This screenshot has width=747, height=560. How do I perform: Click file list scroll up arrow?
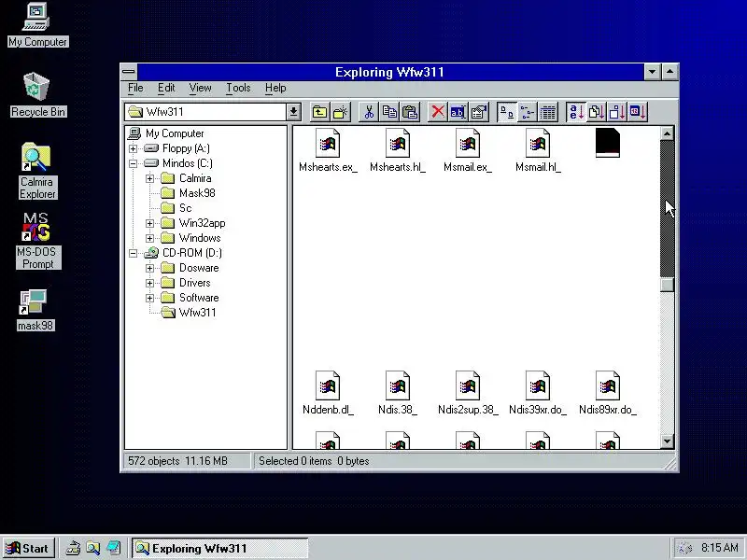(x=667, y=133)
